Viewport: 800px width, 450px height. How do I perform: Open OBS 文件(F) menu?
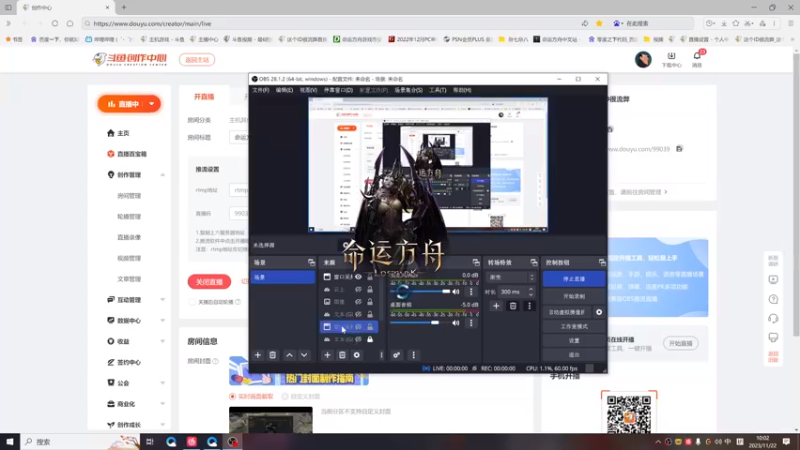click(x=260, y=90)
